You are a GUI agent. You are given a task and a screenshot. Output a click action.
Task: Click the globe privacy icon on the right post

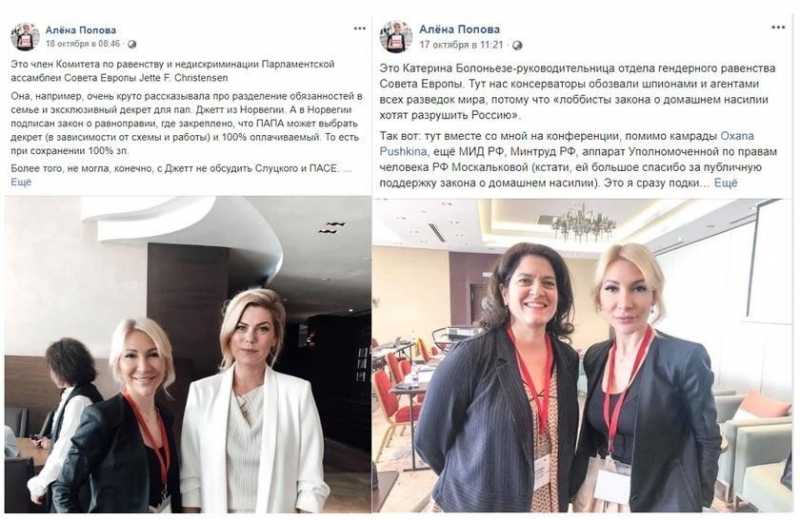tap(517, 45)
